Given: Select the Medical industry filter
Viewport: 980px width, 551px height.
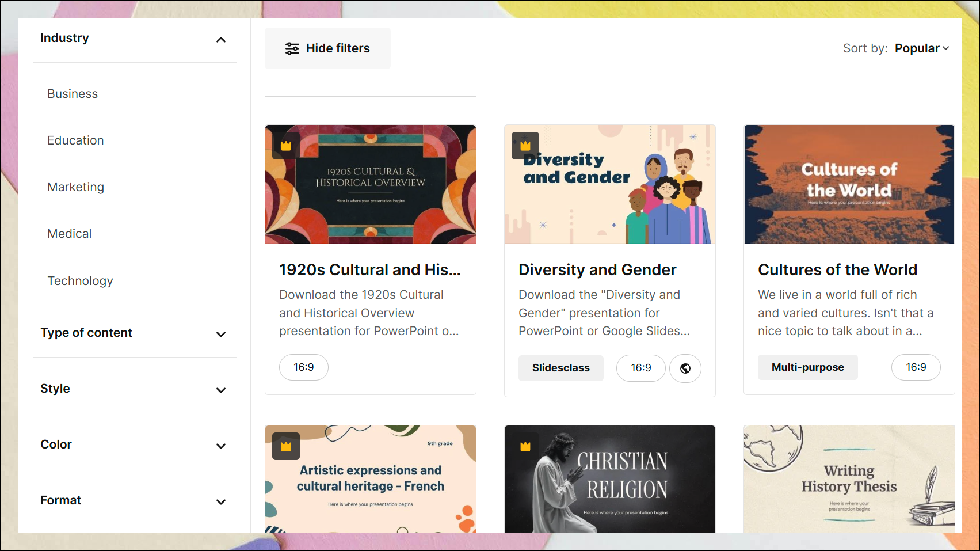Looking at the screenshot, I should [x=70, y=234].
